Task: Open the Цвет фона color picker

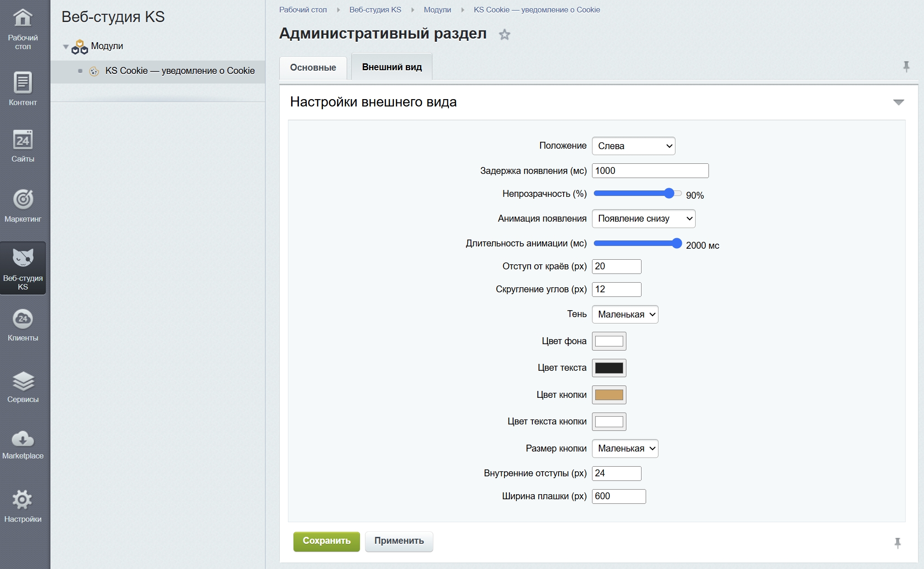Action: [609, 341]
